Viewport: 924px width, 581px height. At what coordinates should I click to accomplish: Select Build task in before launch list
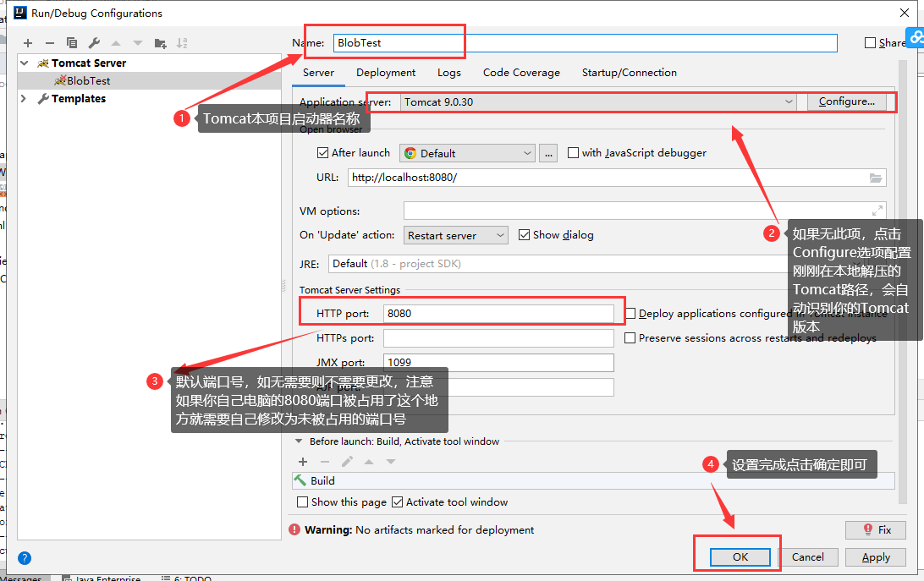click(x=593, y=481)
